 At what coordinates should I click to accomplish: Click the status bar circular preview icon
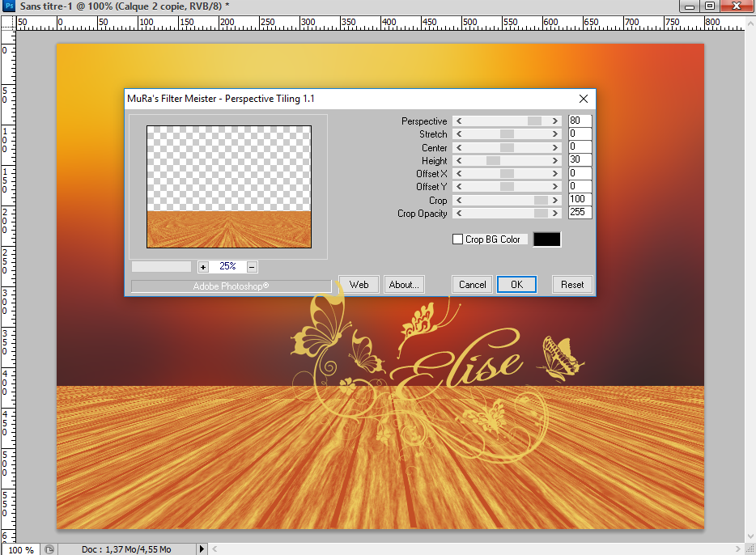[49, 549]
